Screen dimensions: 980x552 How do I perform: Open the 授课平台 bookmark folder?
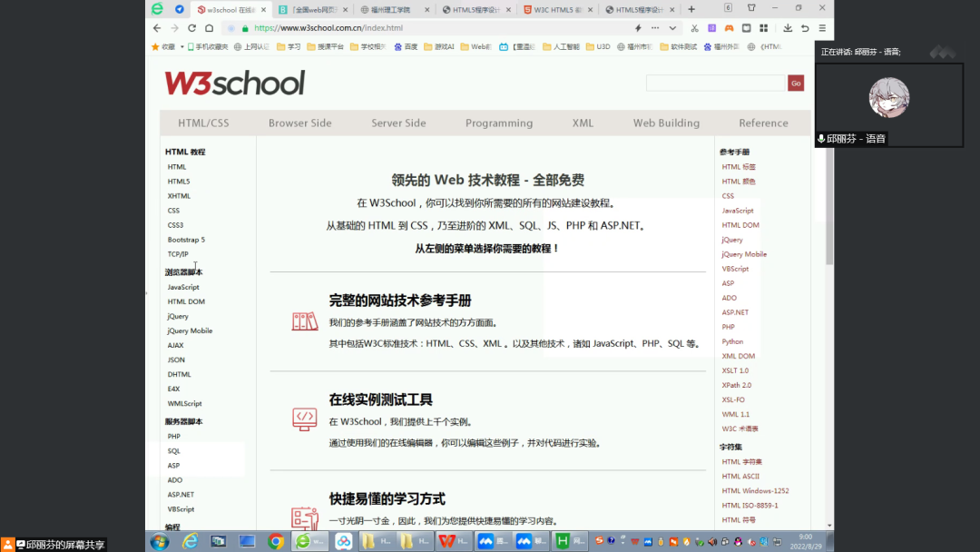pyautogui.click(x=326, y=47)
